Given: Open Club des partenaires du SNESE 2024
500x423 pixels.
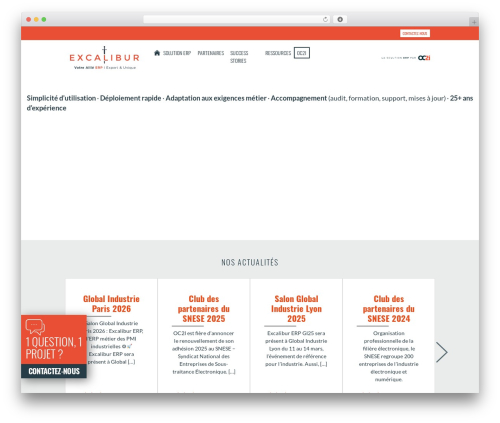Looking at the screenshot, I should tap(389, 309).
